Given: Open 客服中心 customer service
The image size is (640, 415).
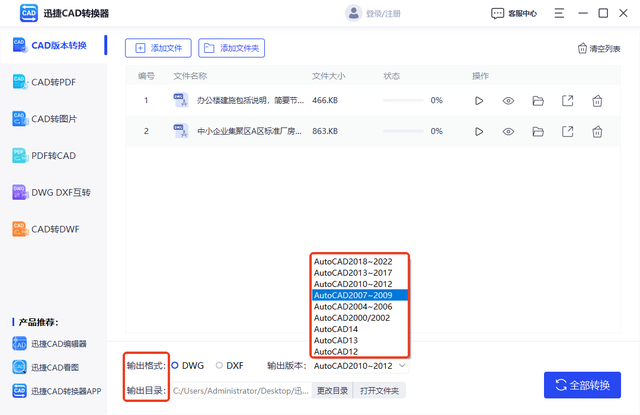Looking at the screenshot, I should click(514, 13).
